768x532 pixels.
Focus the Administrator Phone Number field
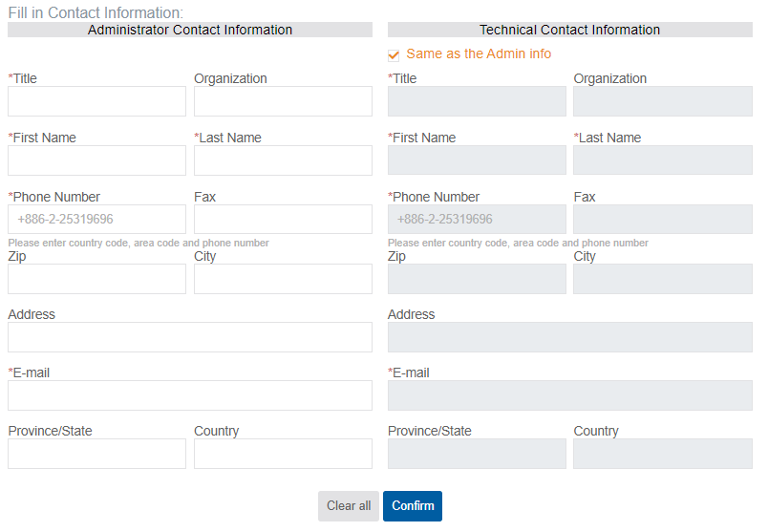(x=97, y=219)
